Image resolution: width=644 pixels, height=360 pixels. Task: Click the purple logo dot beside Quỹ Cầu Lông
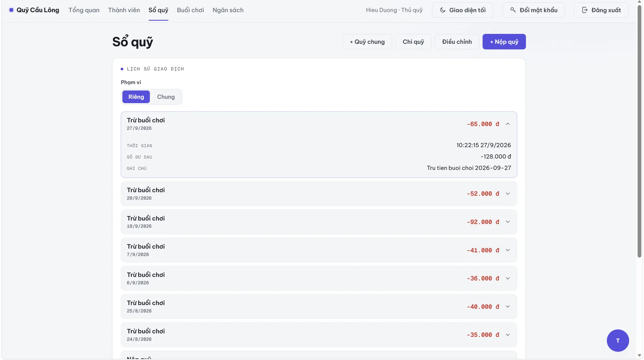coord(11,10)
